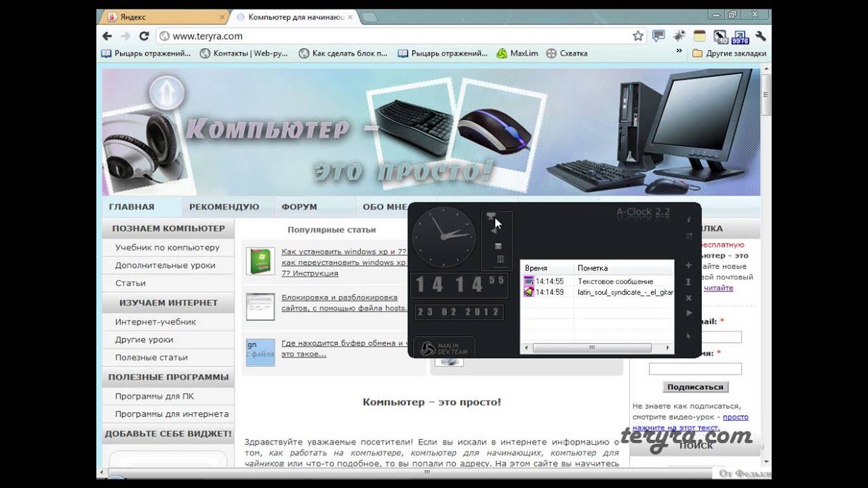Open Другие уроки sidebar link
This screenshot has width=868, height=488.
tap(144, 340)
